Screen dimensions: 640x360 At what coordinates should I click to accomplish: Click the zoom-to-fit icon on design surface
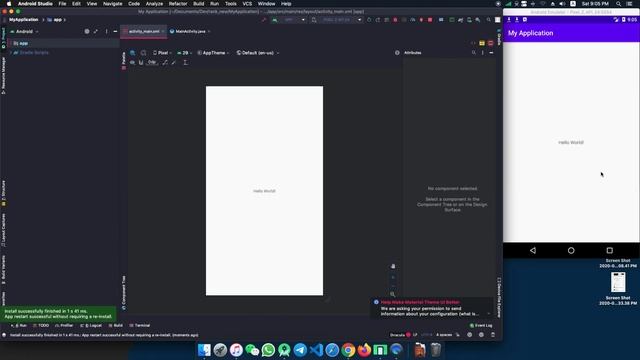pyautogui.click(x=393, y=294)
